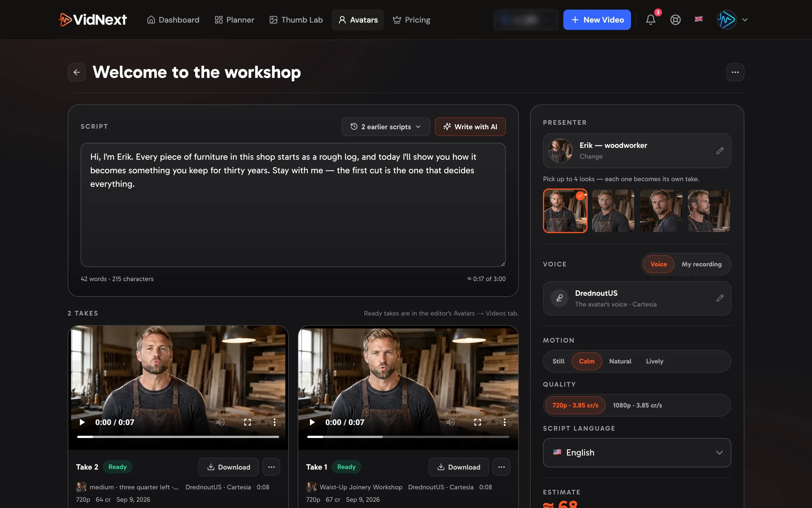The height and width of the screenshot is (508, 812).
Task: Open the Dashboard nav item
Action: click(x=173, y=20)
